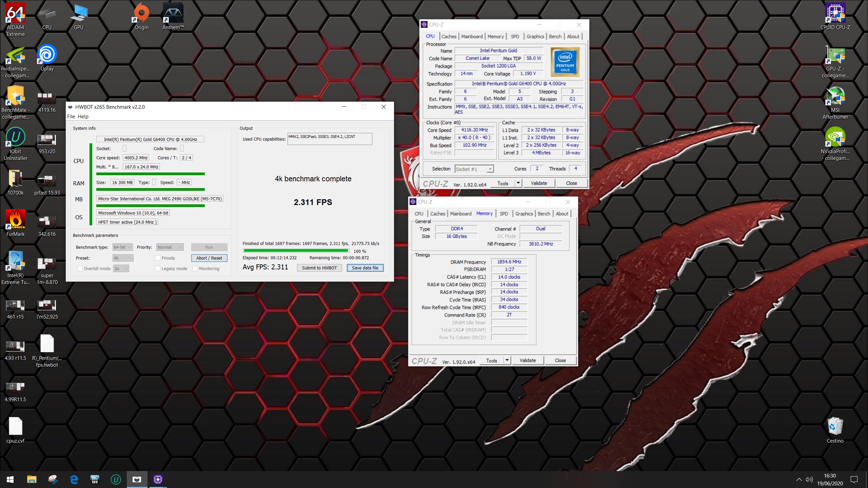
Task: Click Validate in top CPU-Z window
Action: 539,183
